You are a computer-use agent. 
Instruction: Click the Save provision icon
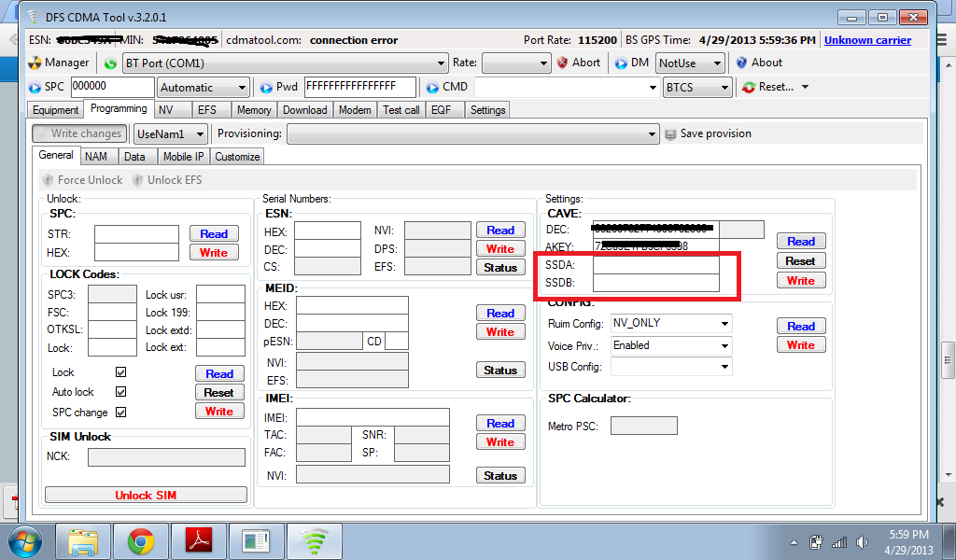pyautogui.click(x=670, y=134)
